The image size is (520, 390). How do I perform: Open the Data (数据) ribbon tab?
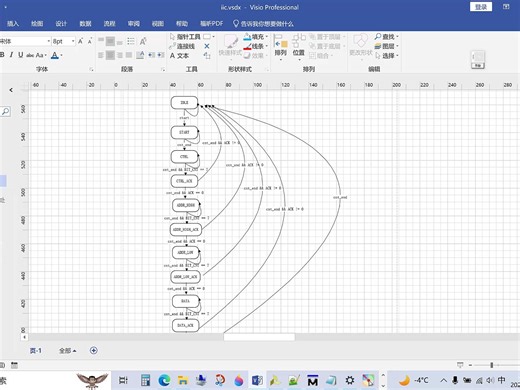[x=85, y=24]
